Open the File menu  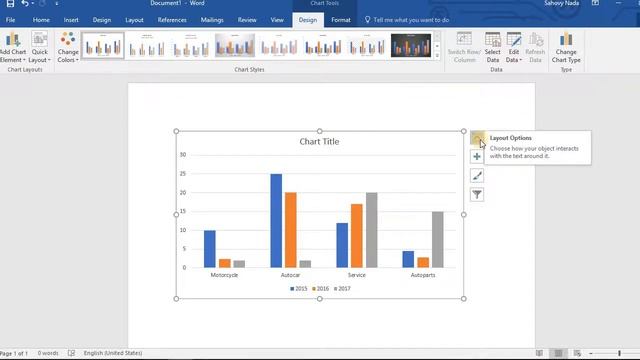click(11, 20)
